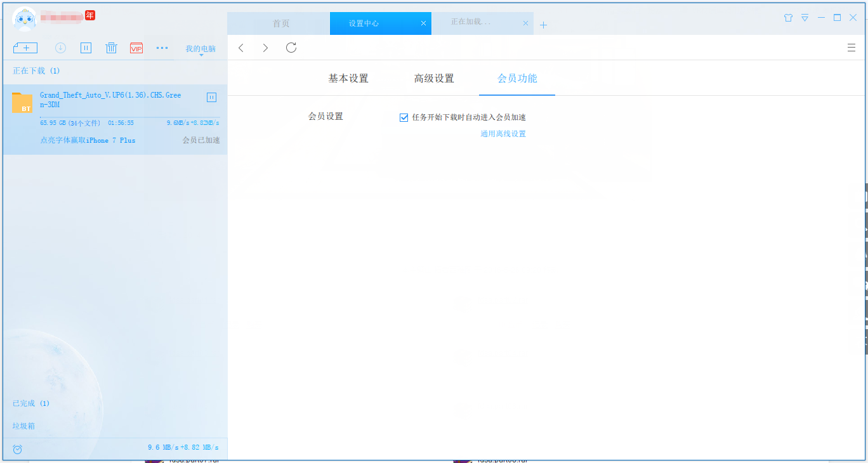Click the 会员设置 section label

325,117
